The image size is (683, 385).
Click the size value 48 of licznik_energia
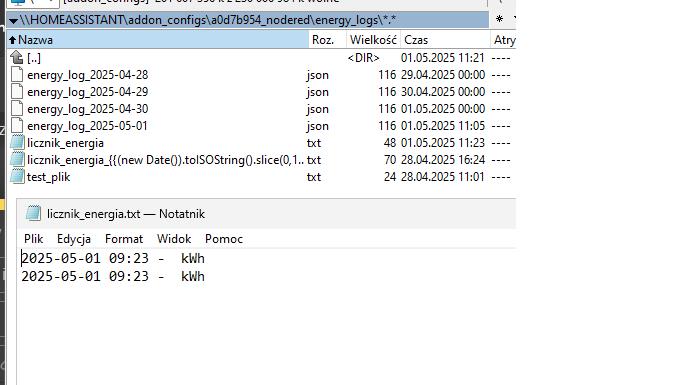[x=390, y=143]
